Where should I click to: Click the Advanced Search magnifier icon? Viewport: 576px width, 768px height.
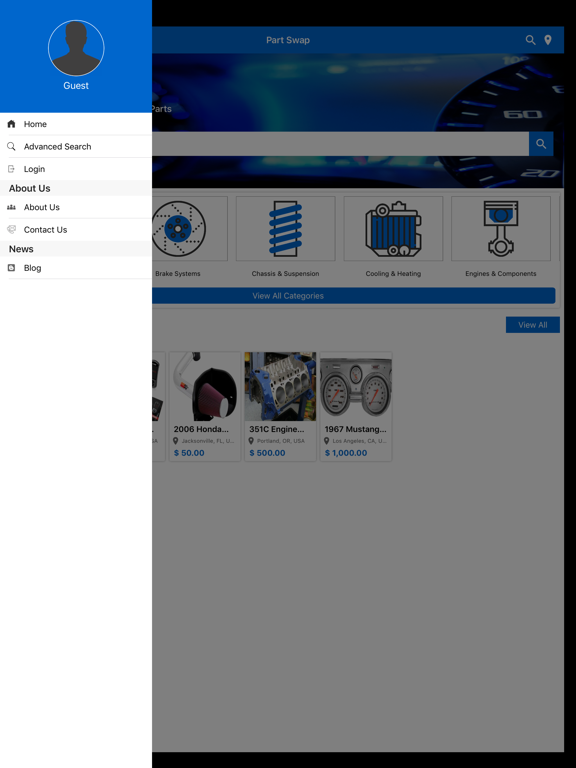coord(11,146)
